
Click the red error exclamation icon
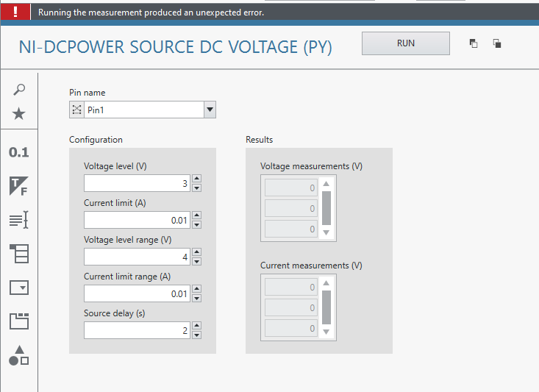point(15,12)
